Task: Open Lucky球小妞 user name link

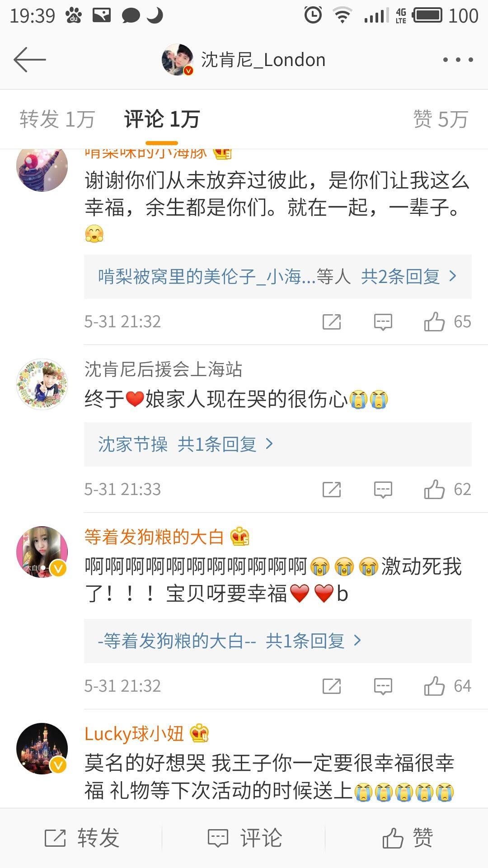Action: coord(134,733)
